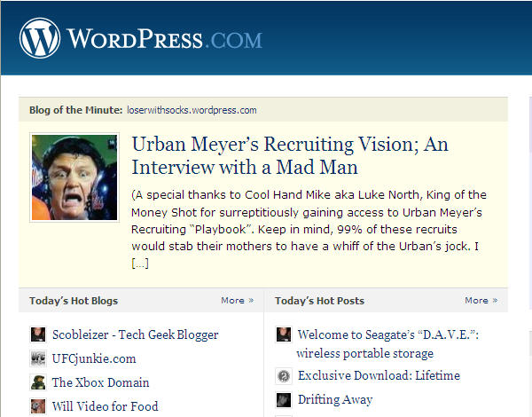The height and width of the screenshot is (417, 532).
Task: Click the WordPress.com header wordmark text
Action: point(165,39)
